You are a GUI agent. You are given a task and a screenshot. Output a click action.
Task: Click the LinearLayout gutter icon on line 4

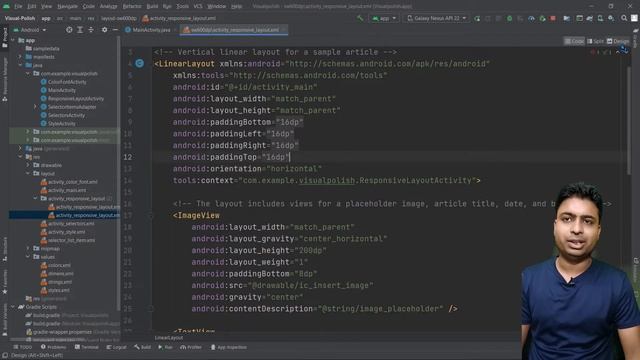point(140,63)
